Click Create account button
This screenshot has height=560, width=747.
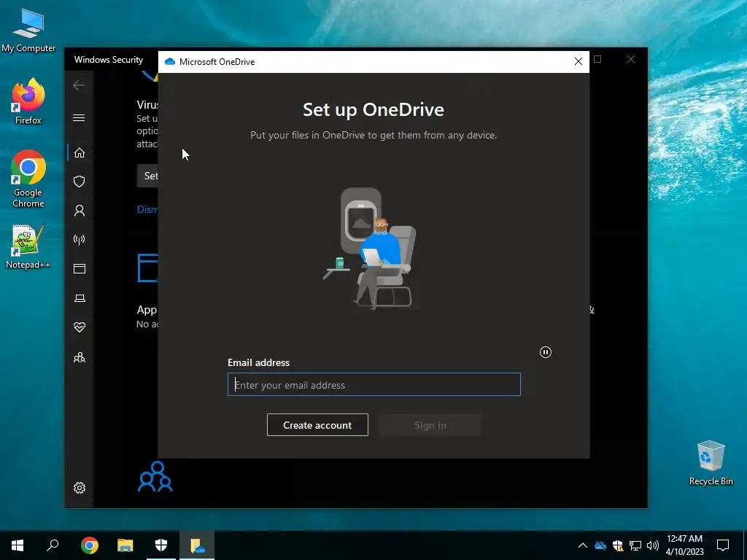tap(317, 425)
